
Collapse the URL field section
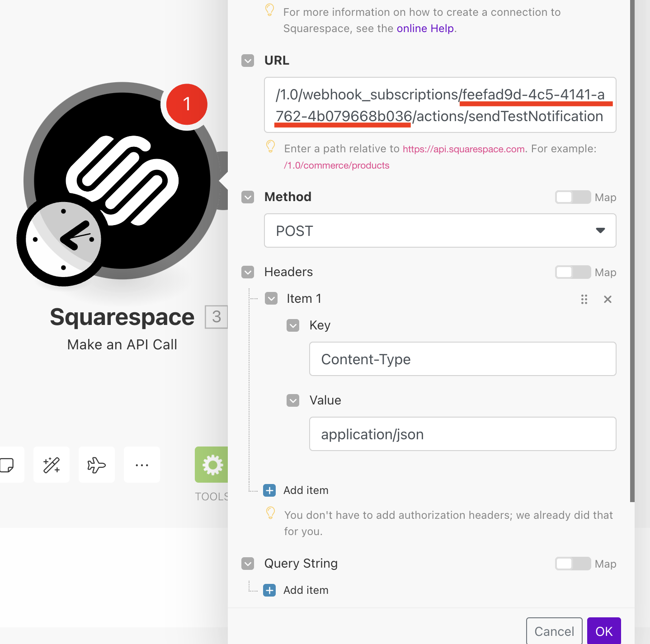pyautogui.click(x=248, y=61)
